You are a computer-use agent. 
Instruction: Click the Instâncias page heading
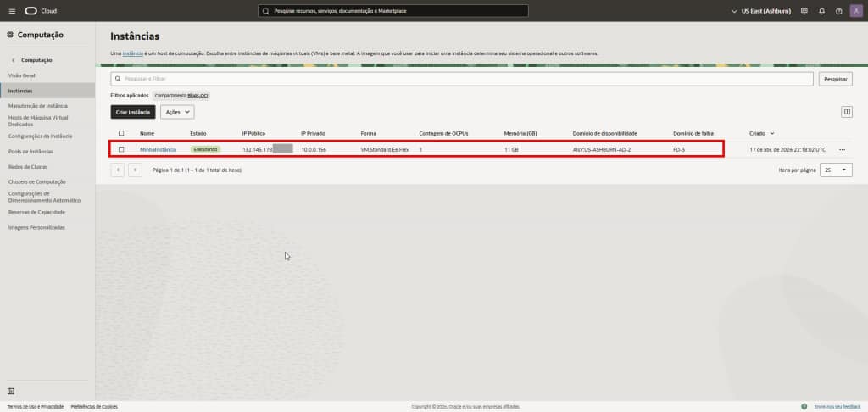[135, 36]
